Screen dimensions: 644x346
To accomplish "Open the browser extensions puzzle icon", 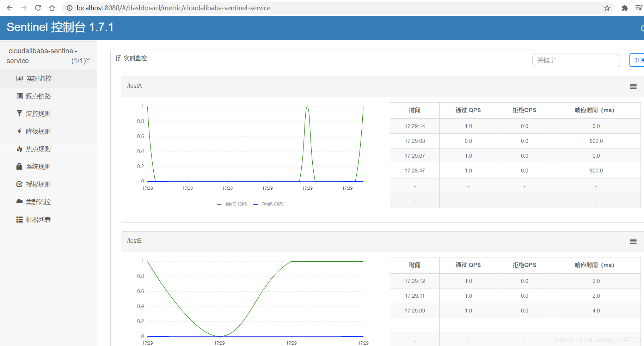I will tap(625, 8).
